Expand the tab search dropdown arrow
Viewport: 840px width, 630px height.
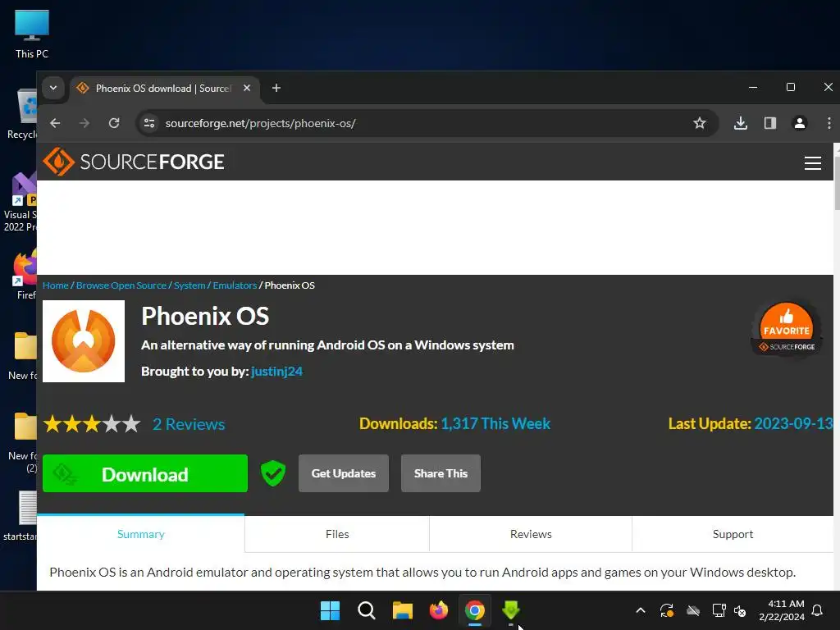click(53, 88)
